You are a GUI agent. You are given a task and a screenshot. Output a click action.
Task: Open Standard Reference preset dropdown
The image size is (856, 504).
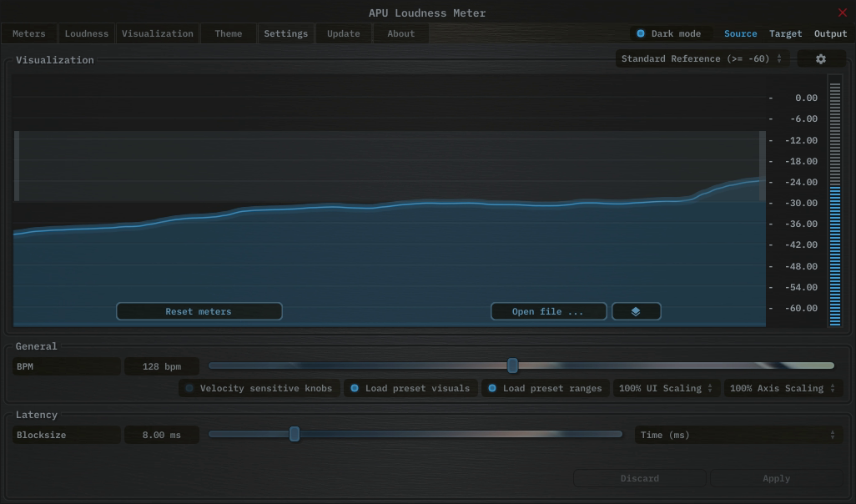tap(701, 59)
